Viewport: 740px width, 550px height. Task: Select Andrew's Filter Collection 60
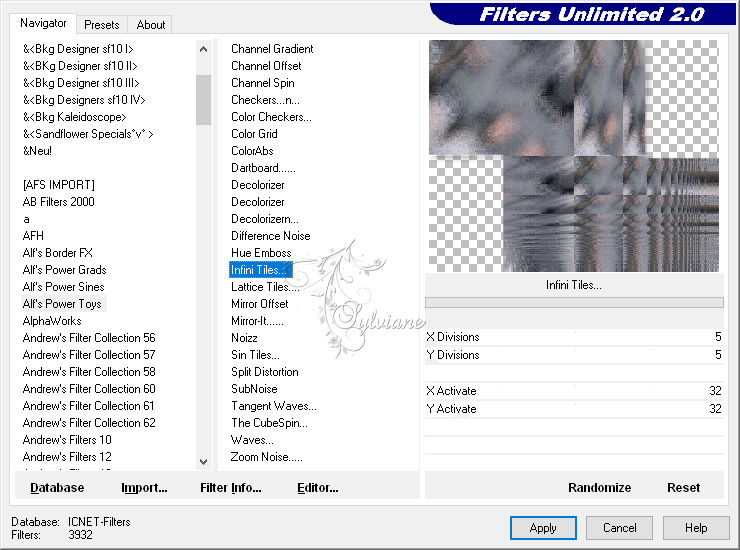89,389
